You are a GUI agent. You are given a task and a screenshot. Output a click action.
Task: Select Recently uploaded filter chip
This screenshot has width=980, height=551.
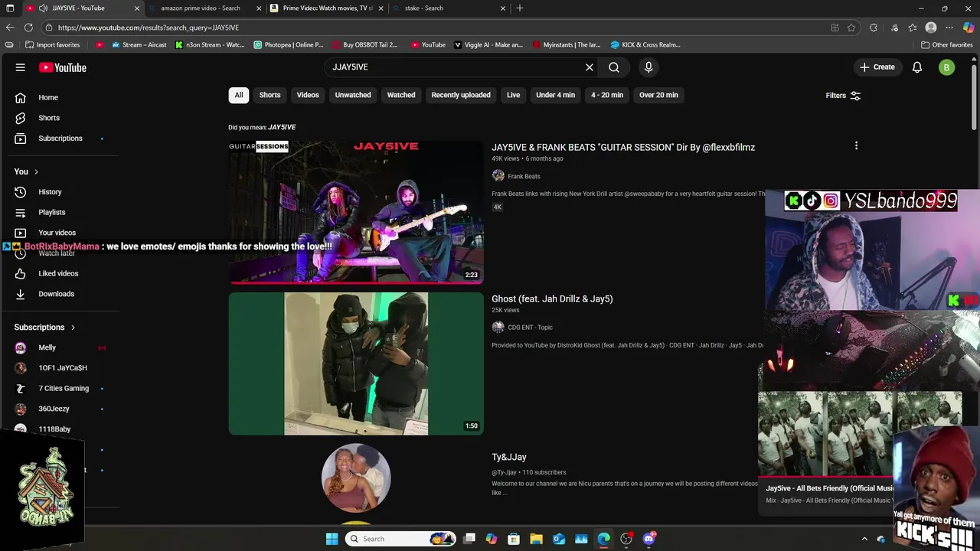tap(461, 95)
